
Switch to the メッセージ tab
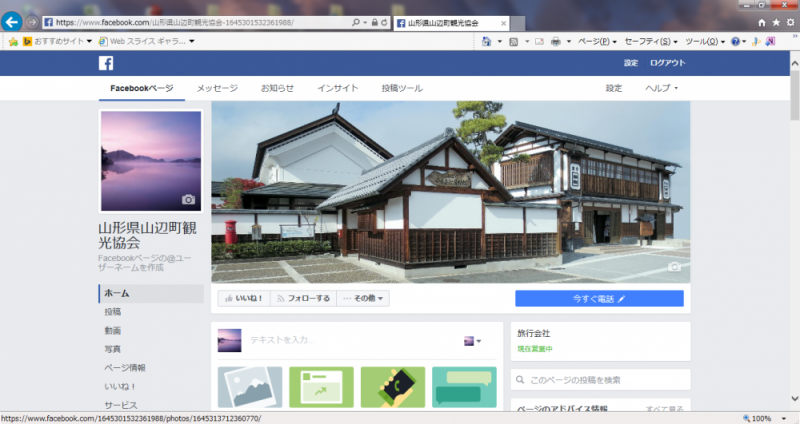pos(217,88)
